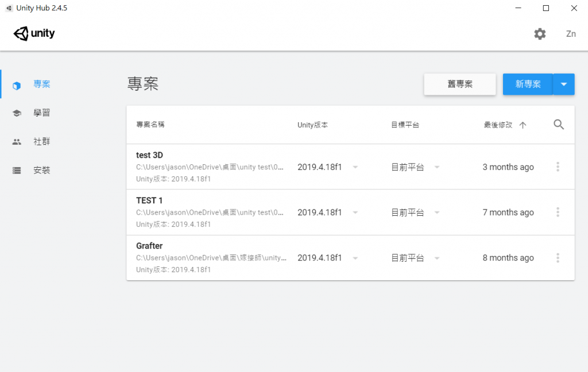The image size is (588, 372).
Task: Click the Grafter project path text
Action: pyautogui.click(x=211, y=258)
